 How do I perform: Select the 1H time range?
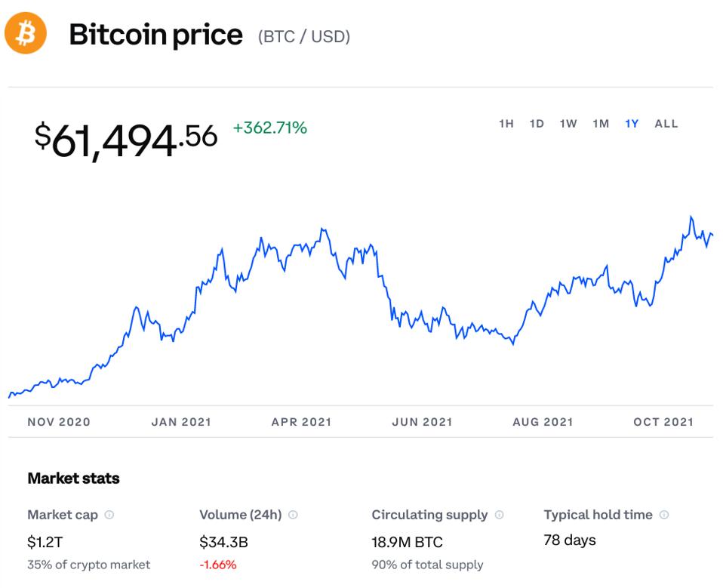coord(506,124)
